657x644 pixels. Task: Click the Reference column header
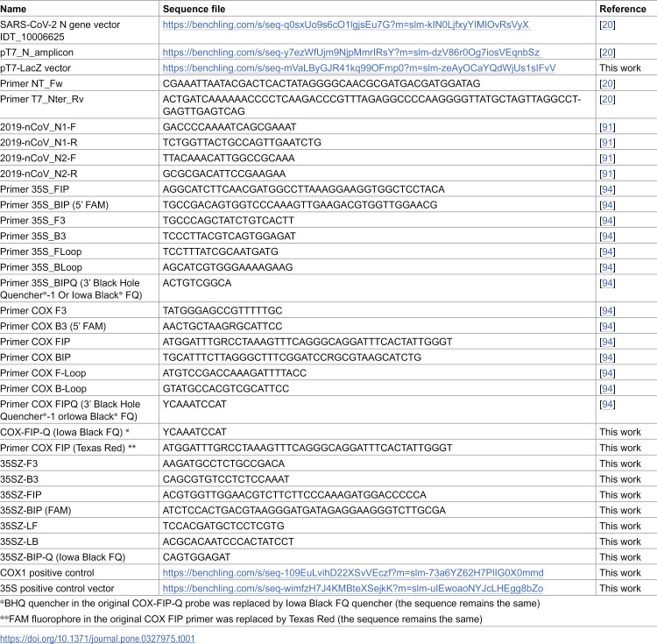click(x=623, y=9)
